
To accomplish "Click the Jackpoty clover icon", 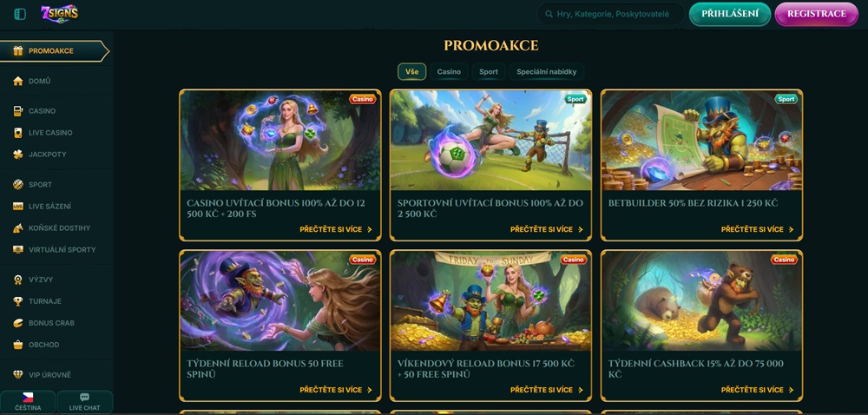I will pyautogui.click(x=18, y=155).
